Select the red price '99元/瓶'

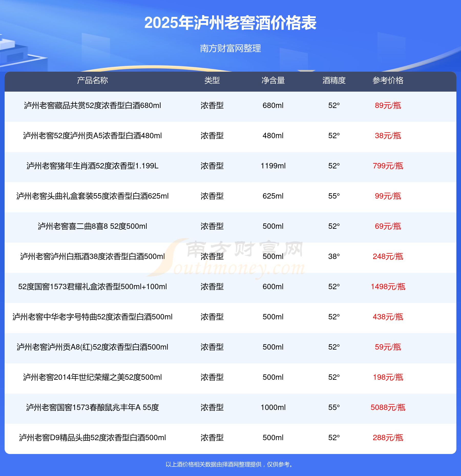[388, 196]
